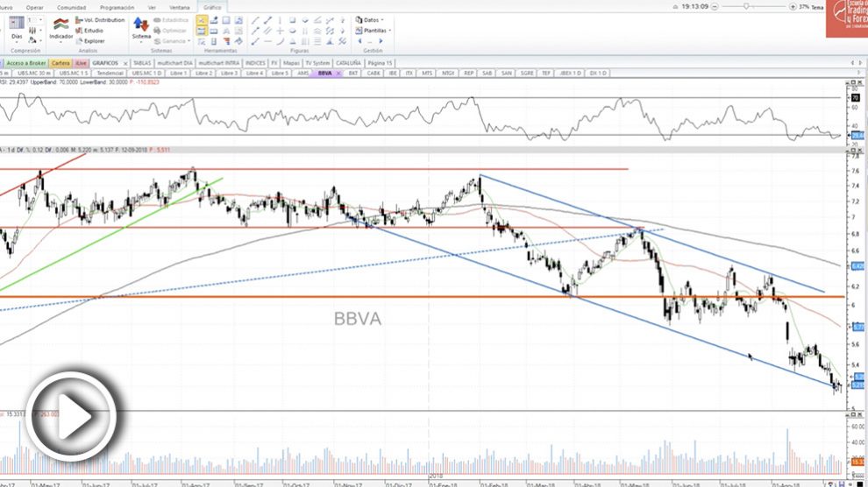Click the Datos icon in Gestión
This screenshot has width=868, height=487.
[359, 20]
